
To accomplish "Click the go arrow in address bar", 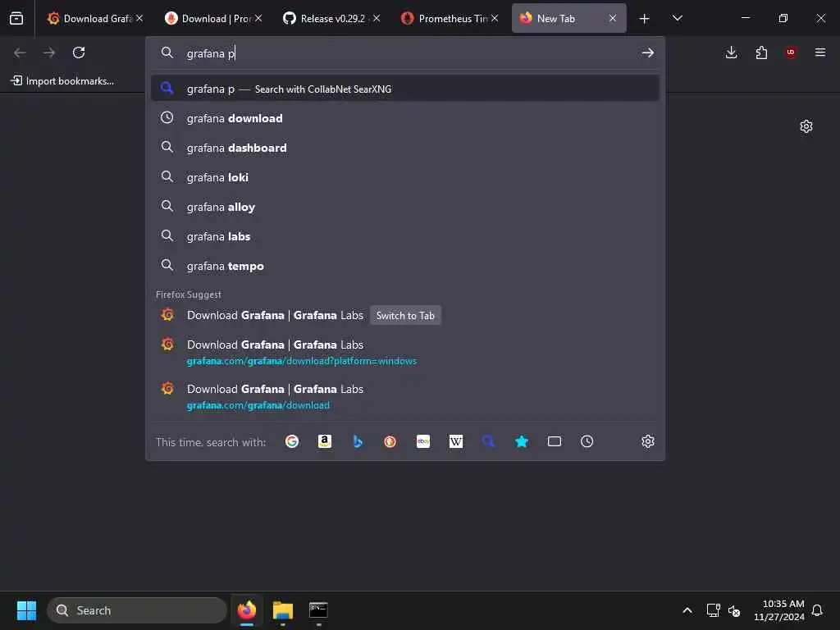I will (x=648, y=53).
